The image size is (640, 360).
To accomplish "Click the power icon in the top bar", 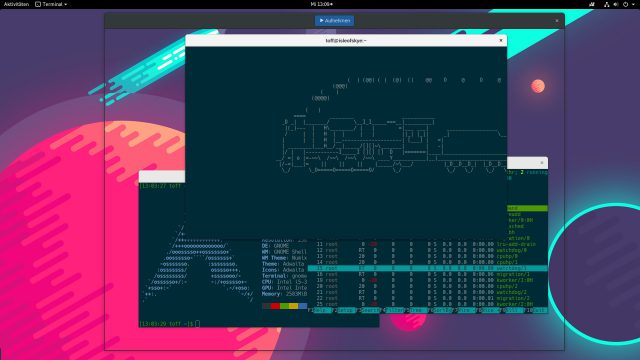I will tap(625, 4).
